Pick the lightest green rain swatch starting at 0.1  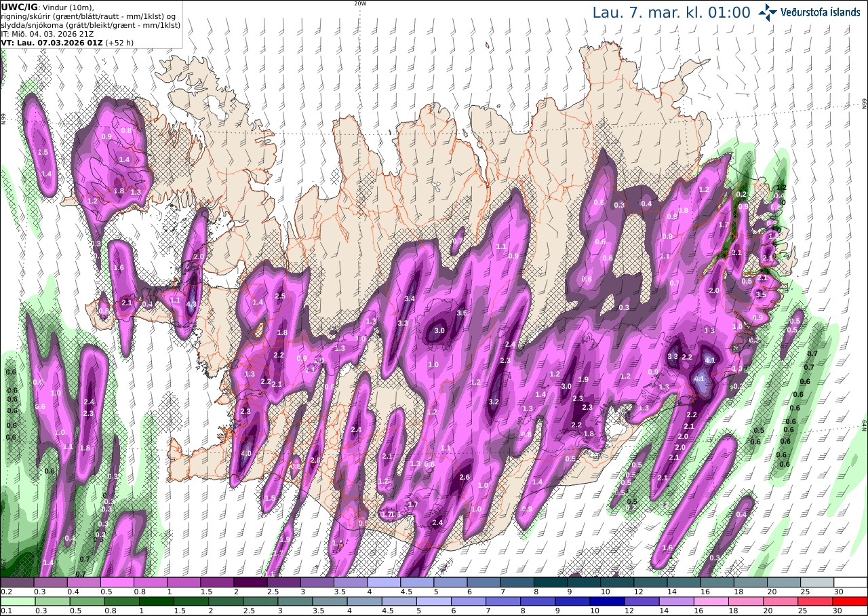click(17, 601)
